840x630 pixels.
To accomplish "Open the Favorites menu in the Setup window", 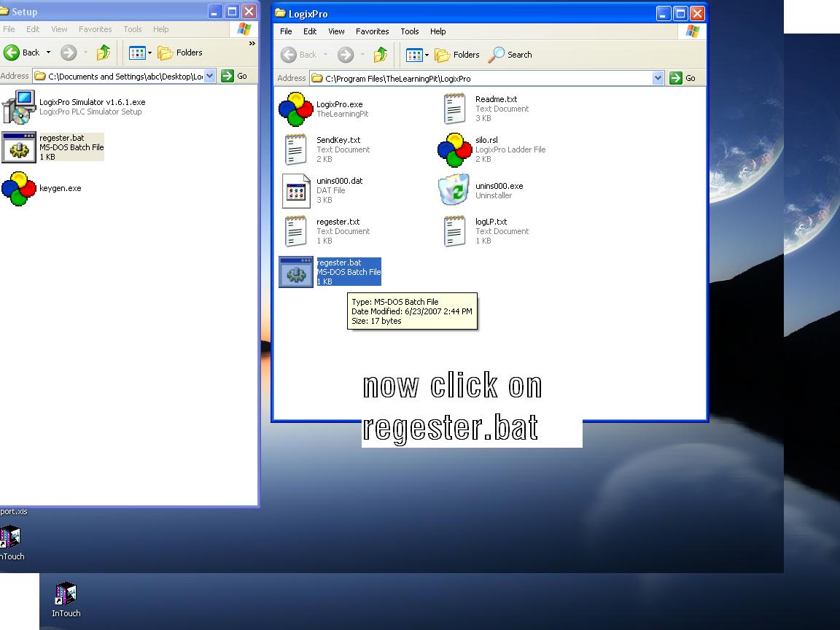I will point(95,29).
